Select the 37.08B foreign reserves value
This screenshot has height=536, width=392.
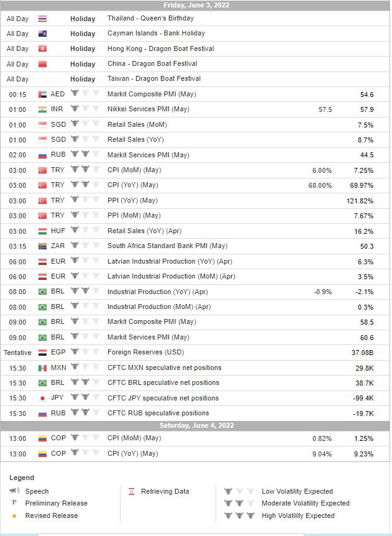pos(362,353)
